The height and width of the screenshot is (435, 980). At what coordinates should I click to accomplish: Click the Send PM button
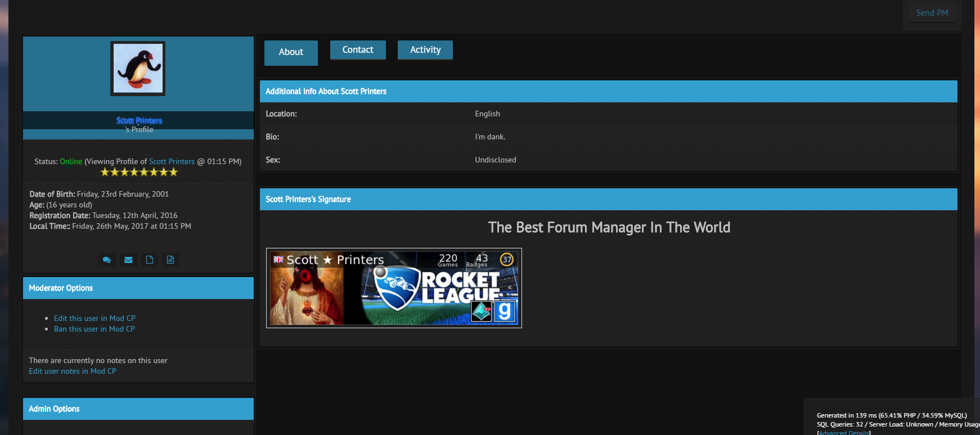(x=932, y=13)
